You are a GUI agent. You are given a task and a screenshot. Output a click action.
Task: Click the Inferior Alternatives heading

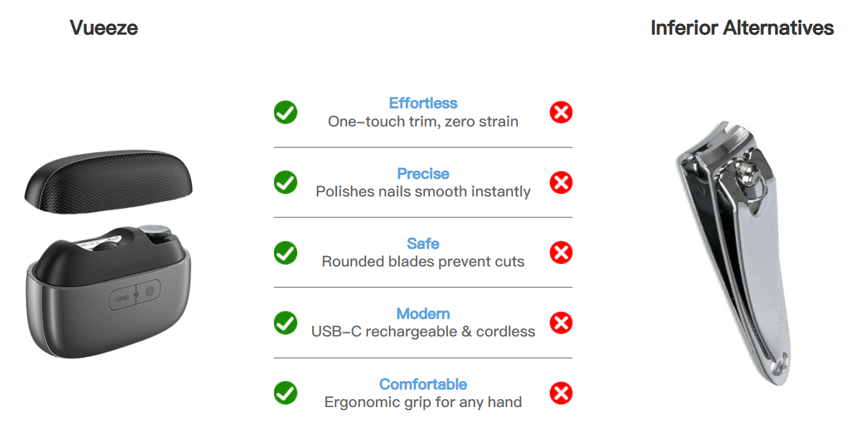[742, 28]
